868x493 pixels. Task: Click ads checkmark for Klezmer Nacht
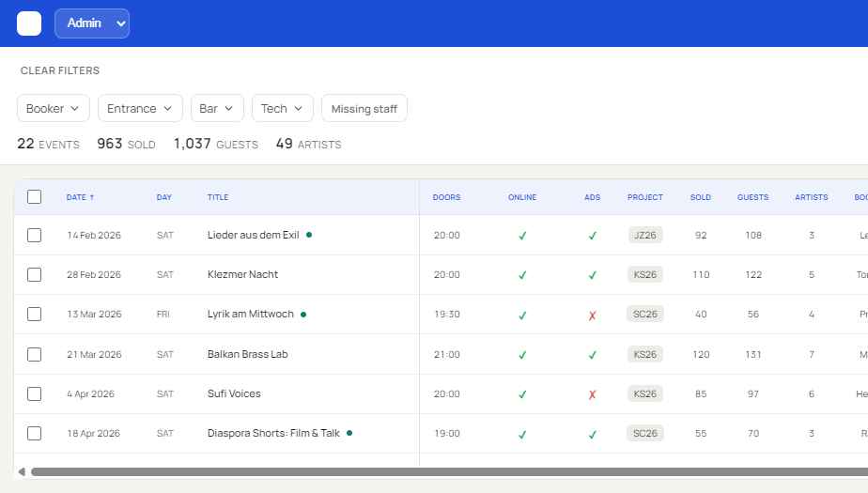coord(593,275)
